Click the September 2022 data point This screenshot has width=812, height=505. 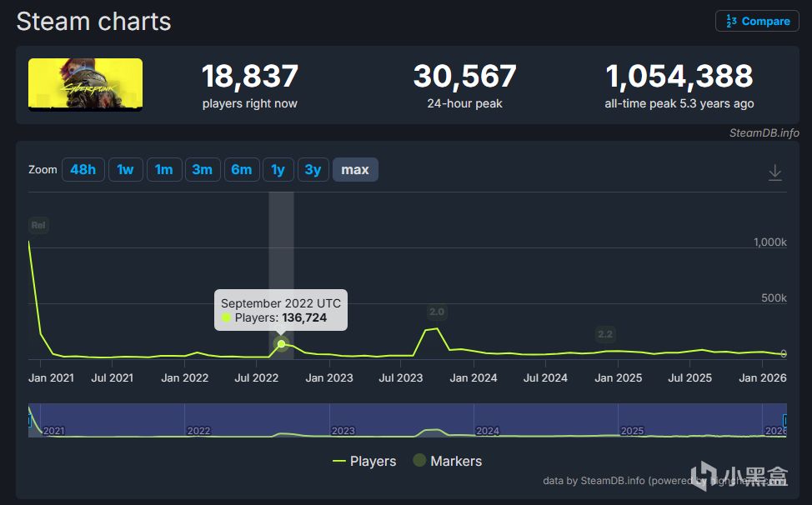[x=281, y=343]
